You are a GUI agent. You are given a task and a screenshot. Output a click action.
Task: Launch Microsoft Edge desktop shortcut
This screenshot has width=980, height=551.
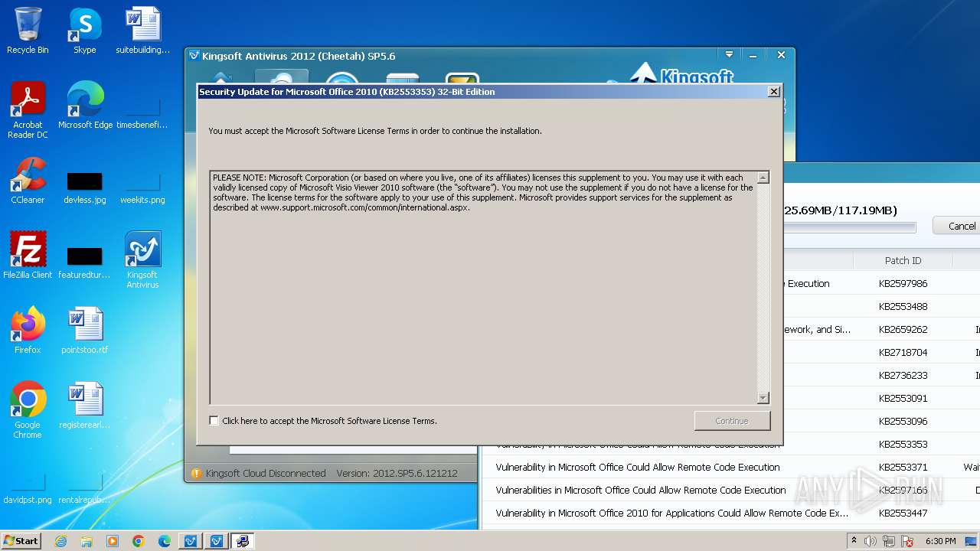point(85,106)
